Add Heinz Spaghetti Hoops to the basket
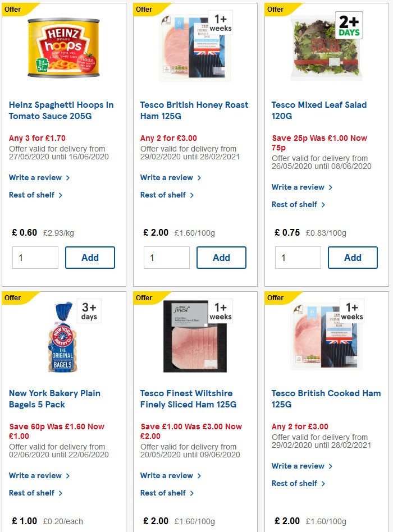The image size is (393, 532). pos(90,258)
